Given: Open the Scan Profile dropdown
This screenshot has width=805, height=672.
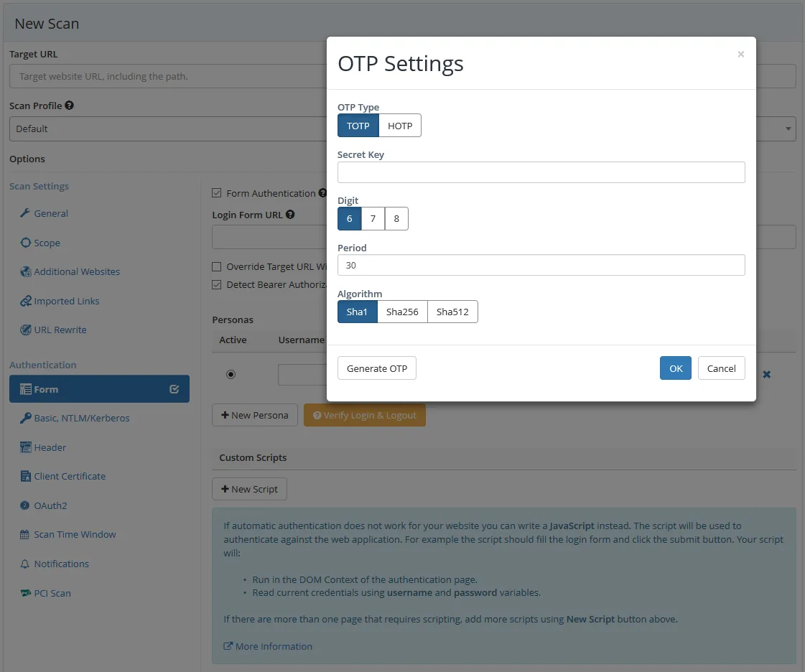Looking at the screenshot, I should click(x=786, y=129).
